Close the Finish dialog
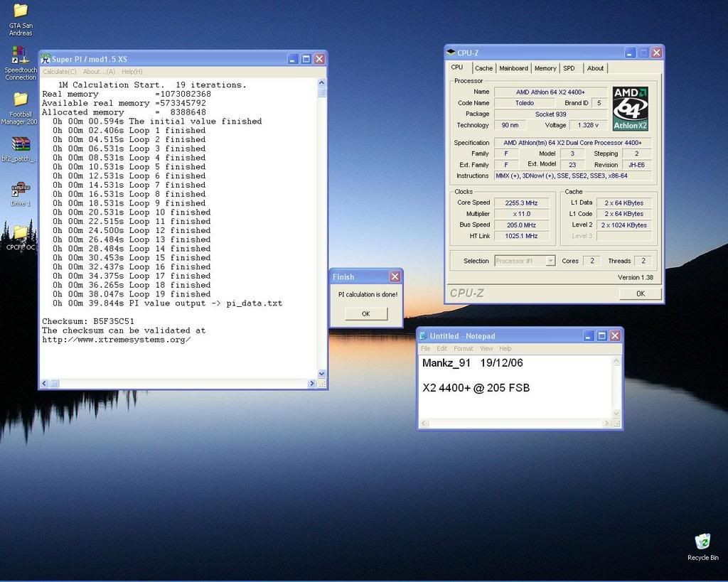Screen dimensions: 728x582 (x=395, y=276)
